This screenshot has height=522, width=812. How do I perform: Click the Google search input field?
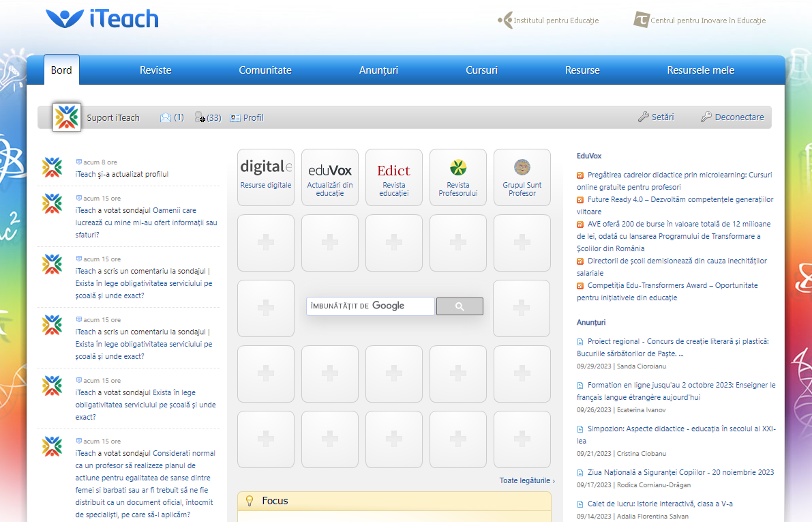tap(370, 306)
